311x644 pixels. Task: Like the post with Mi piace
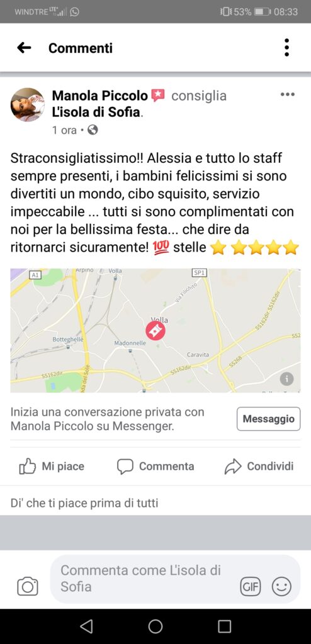(x=52, y=466)
